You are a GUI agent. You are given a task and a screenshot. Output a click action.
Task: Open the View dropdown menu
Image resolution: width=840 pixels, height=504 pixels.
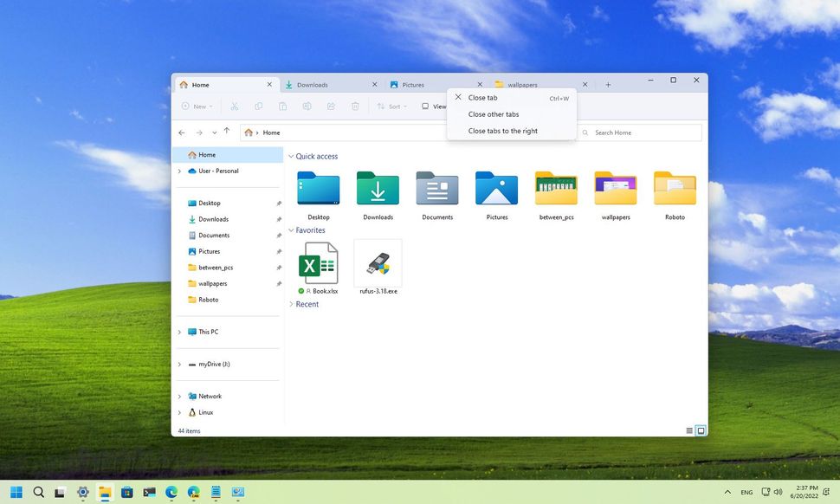pos(436,106)
